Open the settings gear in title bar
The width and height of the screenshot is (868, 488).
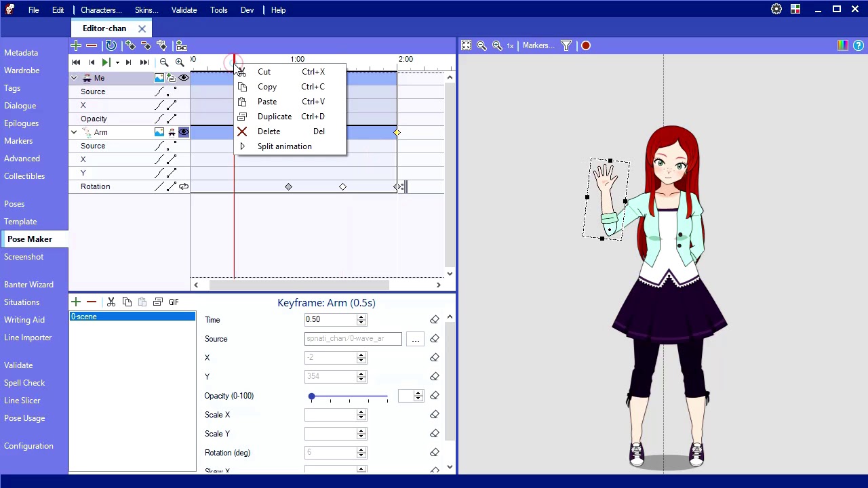[x=776, y=9]
